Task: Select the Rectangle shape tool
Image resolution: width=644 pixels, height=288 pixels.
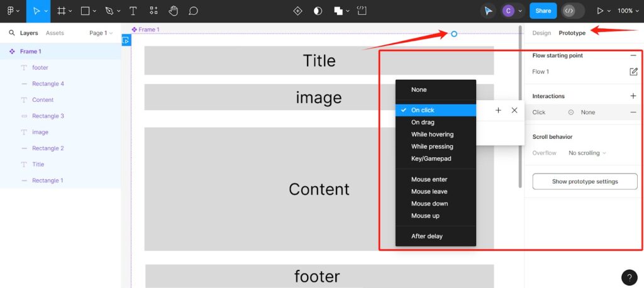Action: (x=85, y=11)
